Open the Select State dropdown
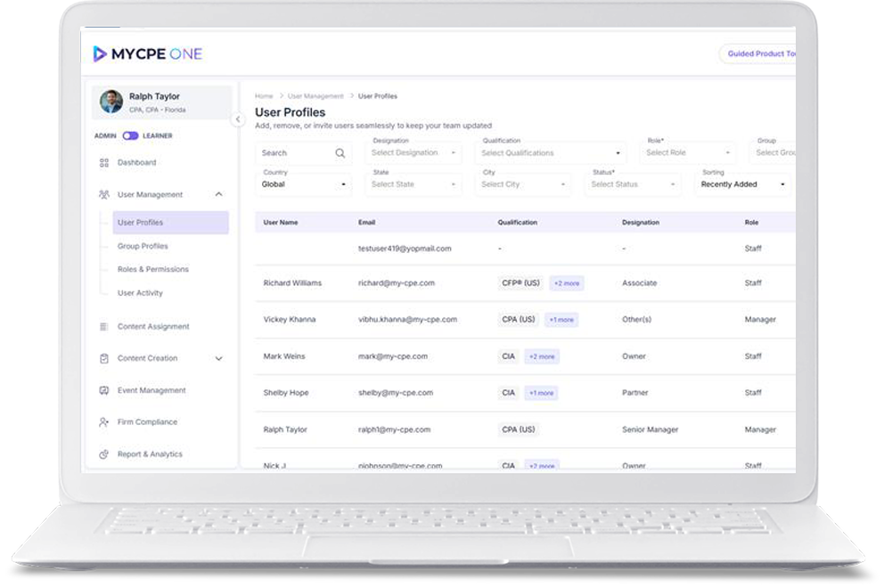884x588 pixels. (x=413, y=184)
